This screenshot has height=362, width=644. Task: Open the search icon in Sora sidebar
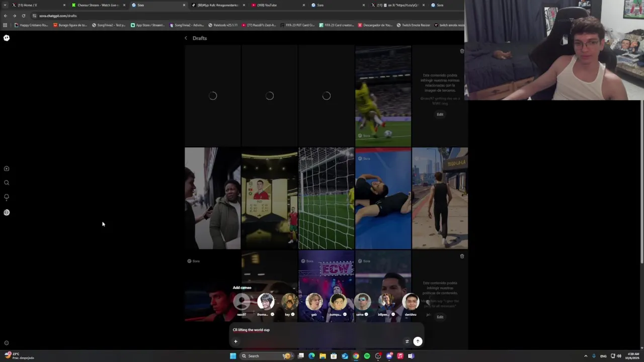pyautogui.click(x=7, y=183)
